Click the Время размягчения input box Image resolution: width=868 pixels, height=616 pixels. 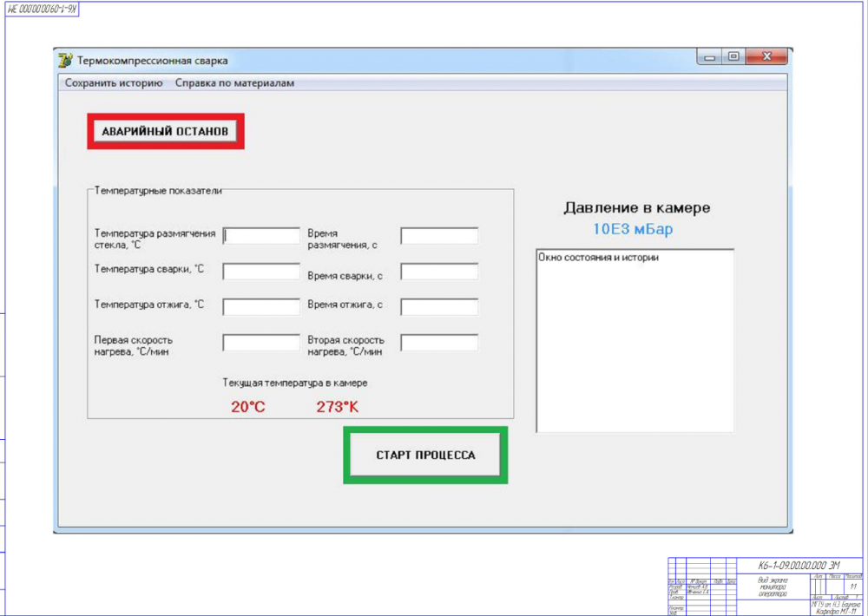pos(439,236)
